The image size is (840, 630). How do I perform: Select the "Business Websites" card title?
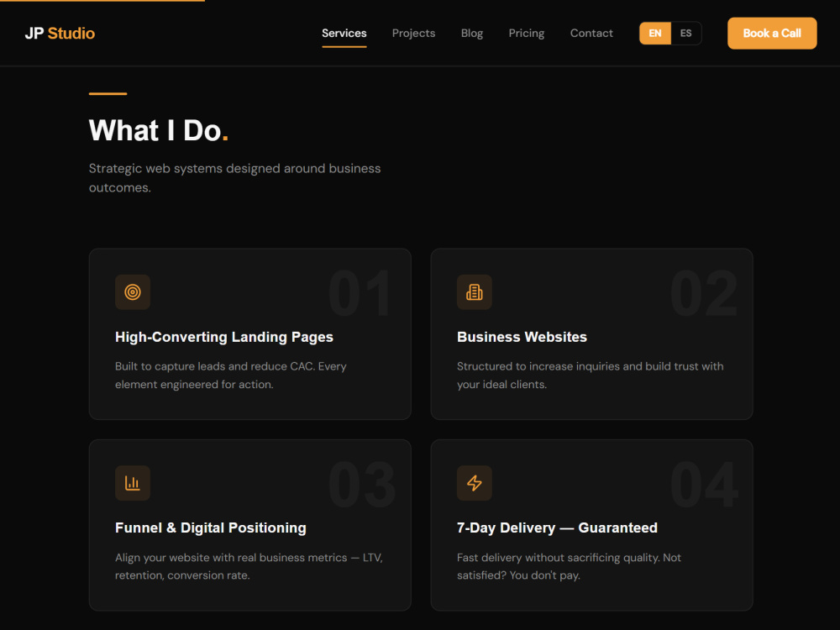(522, 337)
